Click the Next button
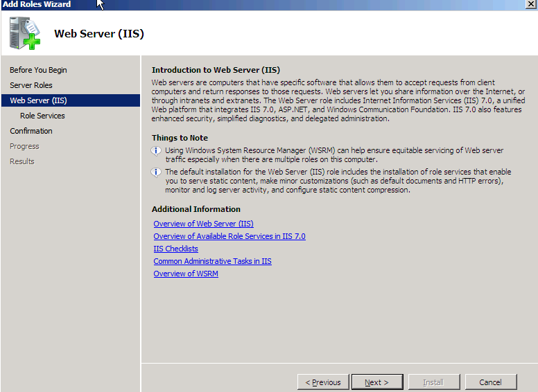538x392 pixels. (x=377, y=382)
